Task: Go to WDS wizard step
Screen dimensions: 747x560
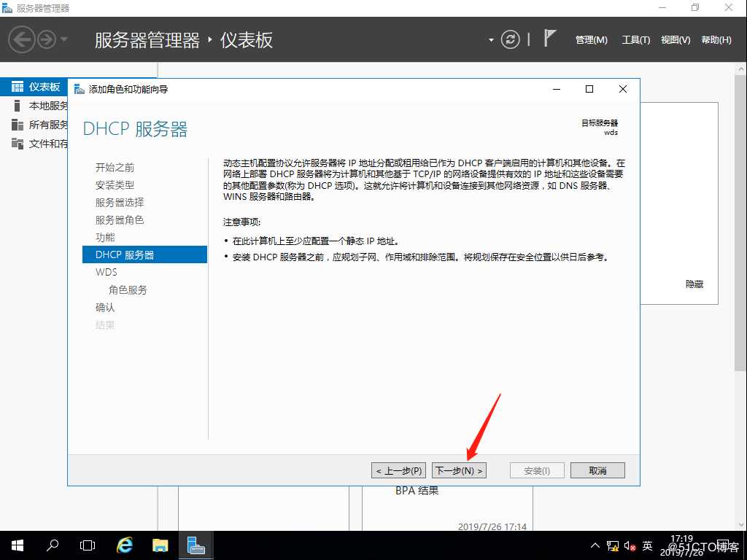Action: 107,273
